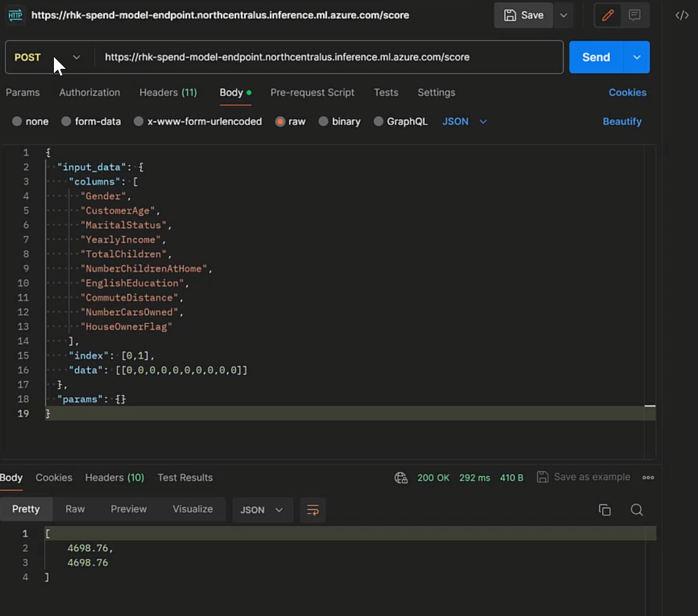The height and width of the screenshot is (616, 698).
Task: Copy response using the copy icon
Action: (605, 510)
